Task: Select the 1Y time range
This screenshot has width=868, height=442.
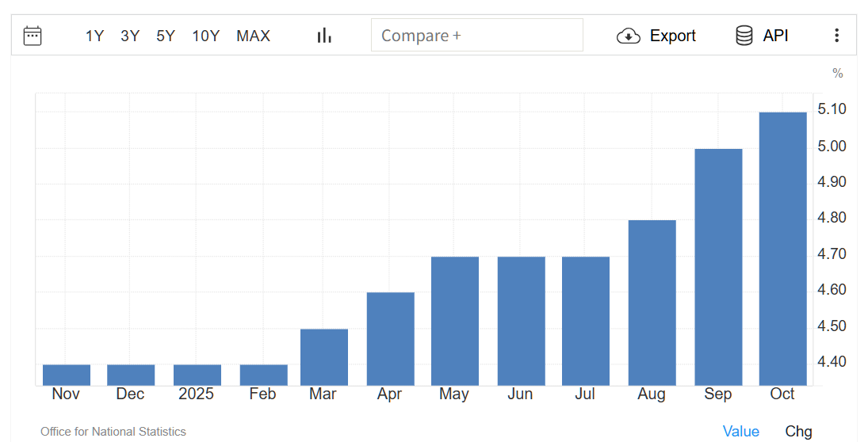Action: (x=94, y=36)
